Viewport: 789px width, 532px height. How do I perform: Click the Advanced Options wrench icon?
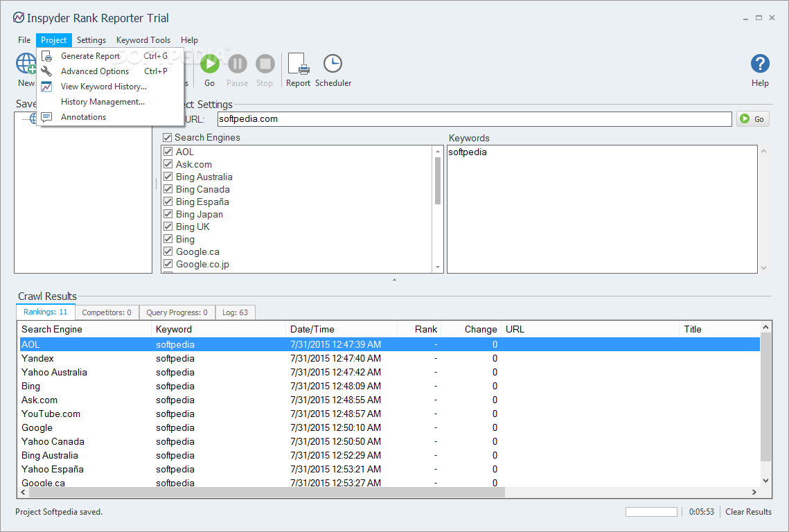click(47, 71)
